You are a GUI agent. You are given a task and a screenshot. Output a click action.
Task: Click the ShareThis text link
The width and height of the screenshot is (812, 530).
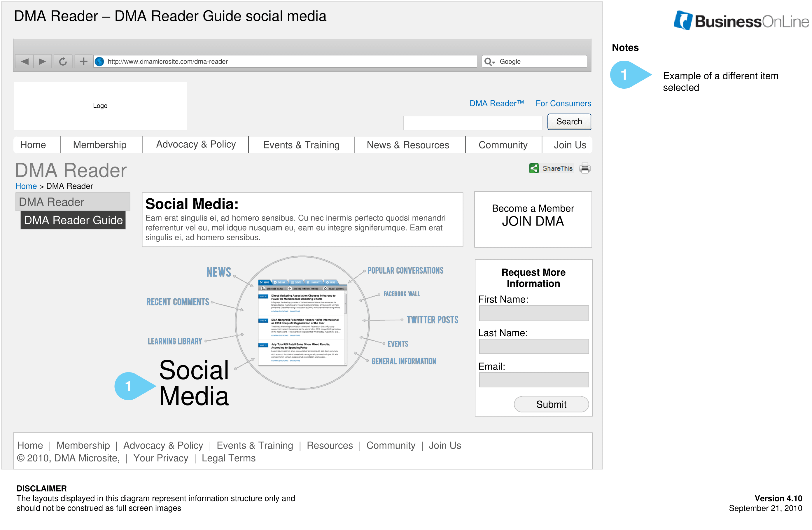click(x=557, y=168)
